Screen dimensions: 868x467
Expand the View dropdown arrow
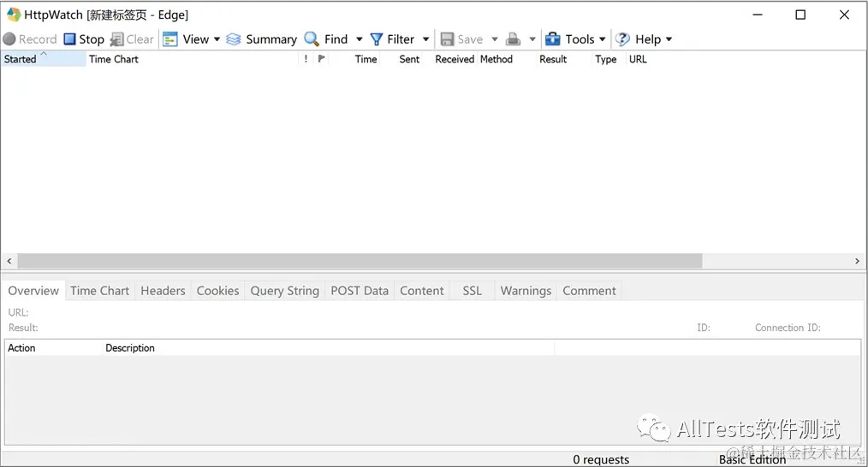pos(217,39)
